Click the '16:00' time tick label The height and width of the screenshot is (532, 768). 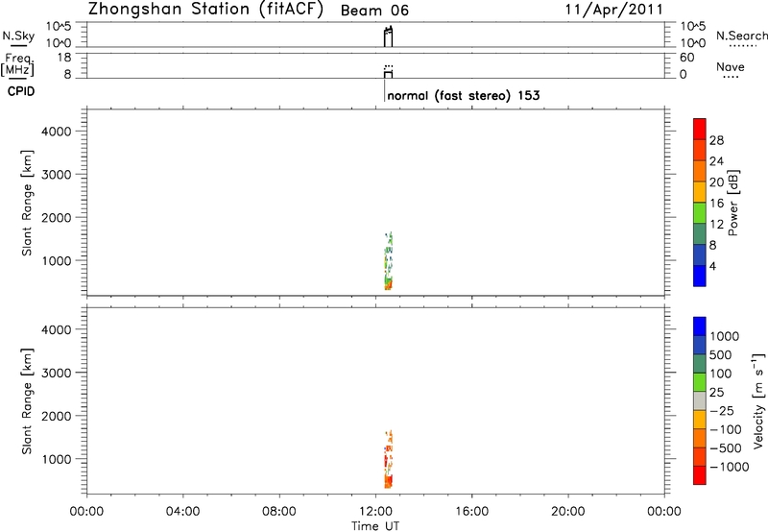tap(471, 512)
